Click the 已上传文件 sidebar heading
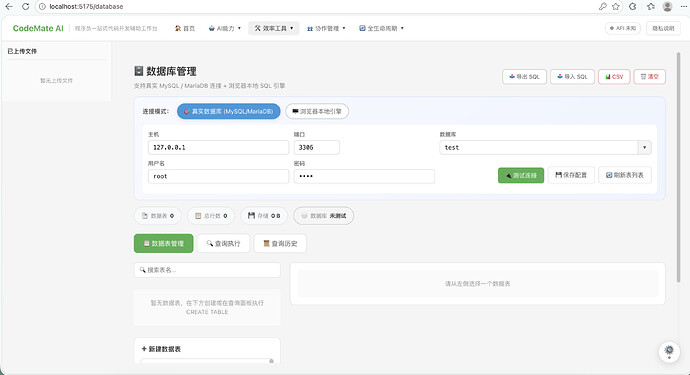 pos(22,51)
